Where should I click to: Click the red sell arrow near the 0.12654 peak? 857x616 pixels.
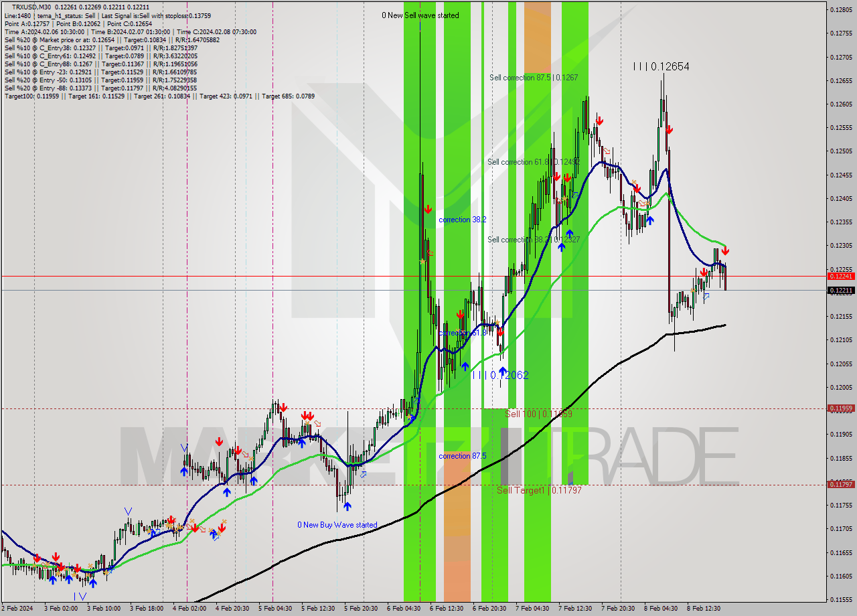click(669, 130)
